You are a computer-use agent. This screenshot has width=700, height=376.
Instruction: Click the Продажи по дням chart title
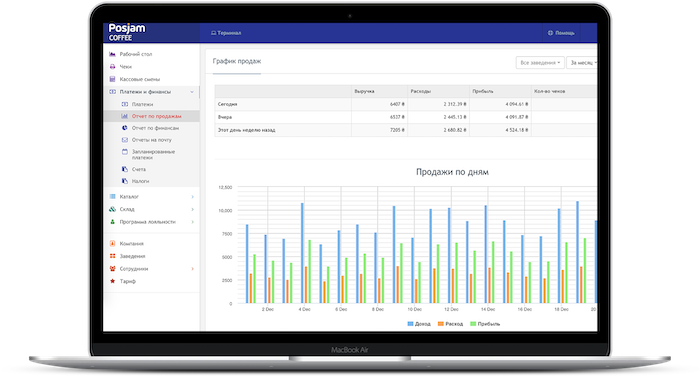452,172
